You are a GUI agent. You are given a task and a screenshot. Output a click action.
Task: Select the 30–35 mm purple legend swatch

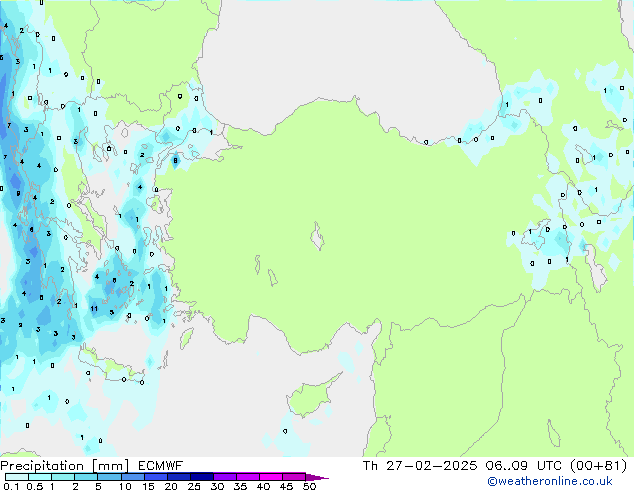pyautogui.click(x=225, y=477)
